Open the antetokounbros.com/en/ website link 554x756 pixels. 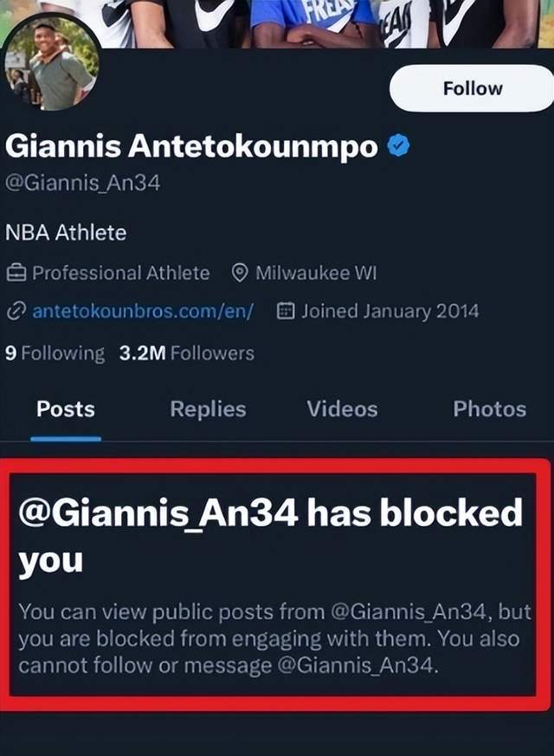point(143,311)
